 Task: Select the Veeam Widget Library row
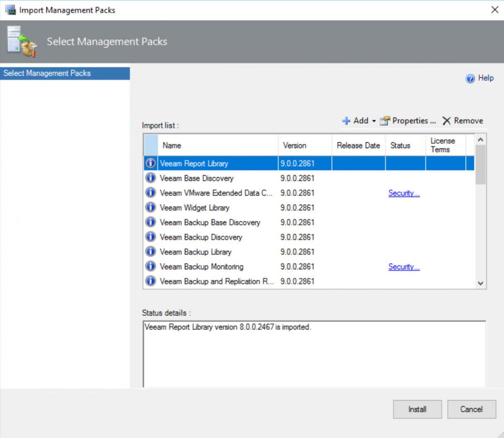coord(309,208)
